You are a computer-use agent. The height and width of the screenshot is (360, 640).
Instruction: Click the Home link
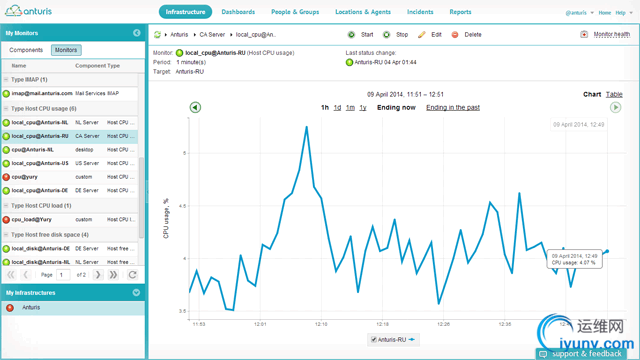click(605, 13)
